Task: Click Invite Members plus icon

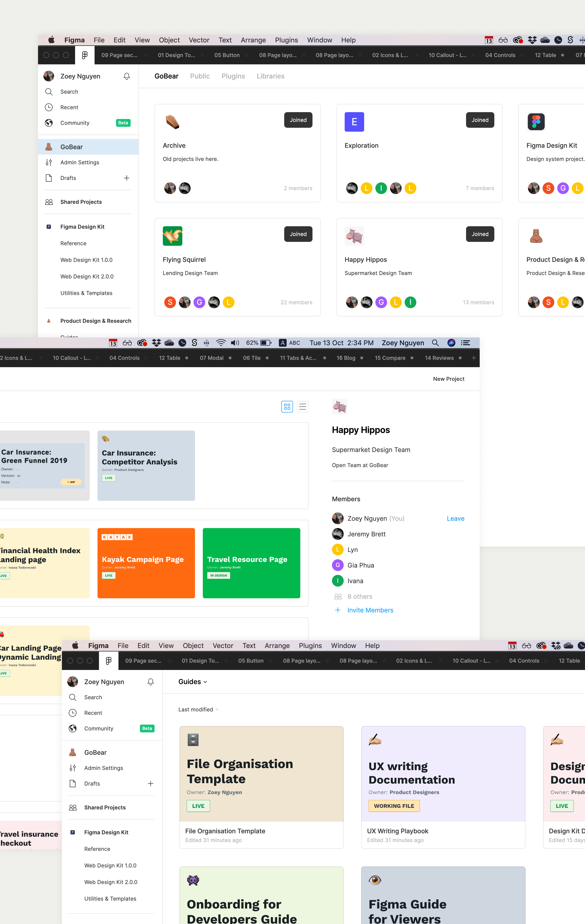Action: tap(338, 610)
